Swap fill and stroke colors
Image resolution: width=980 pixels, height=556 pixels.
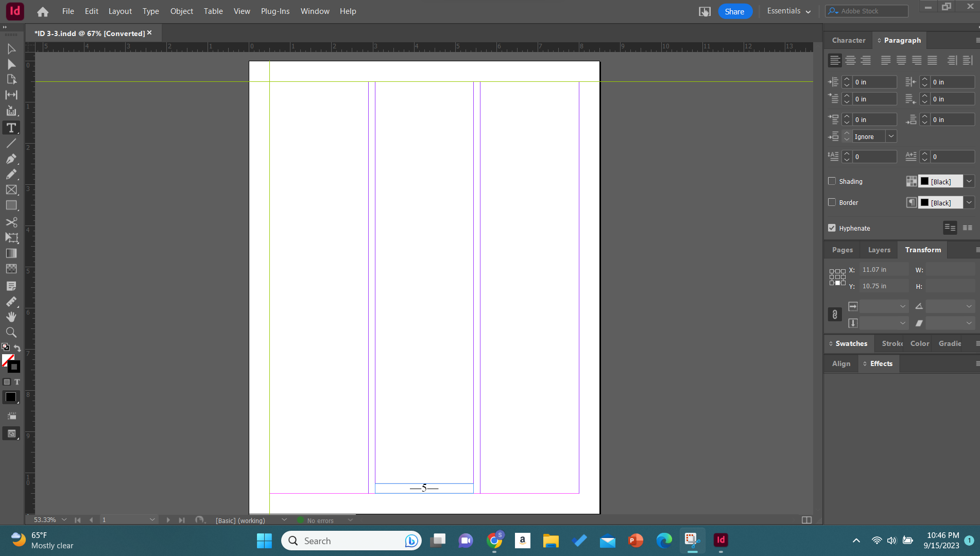[18, 348]
